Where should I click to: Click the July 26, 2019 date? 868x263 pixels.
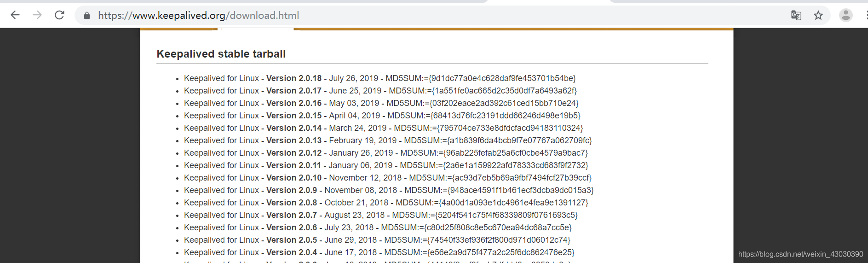coord(353,78)
